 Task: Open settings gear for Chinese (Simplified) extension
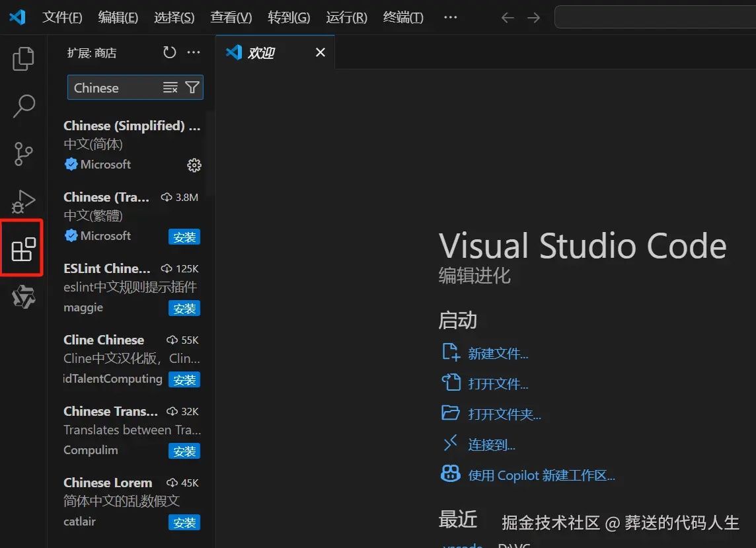click(194, 165)
